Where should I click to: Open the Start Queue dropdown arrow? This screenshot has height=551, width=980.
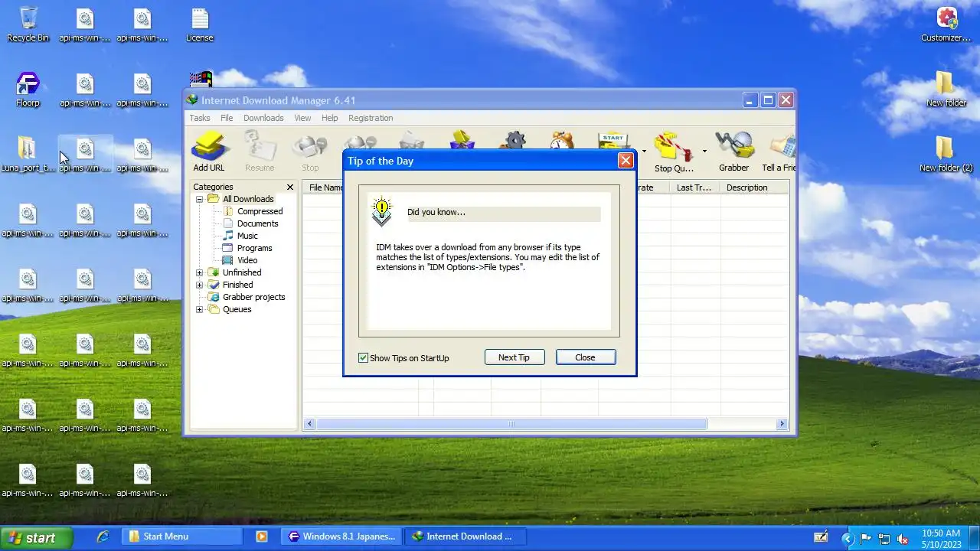643,151
